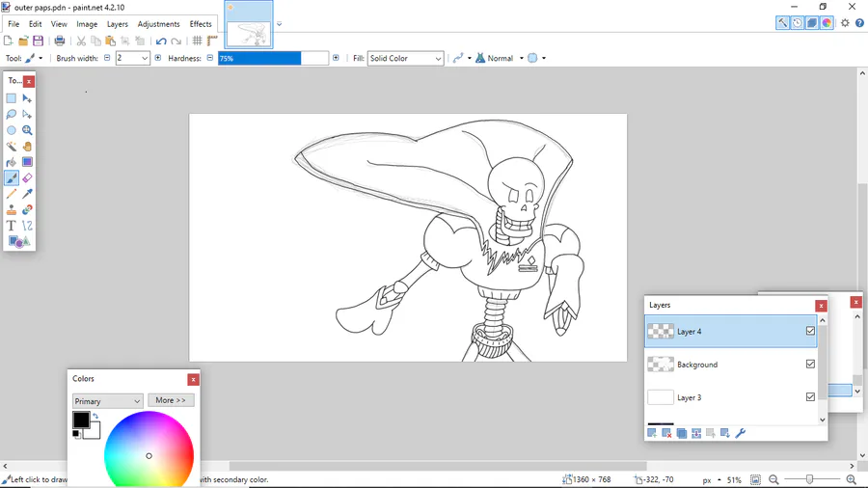This screenshot has width=868, height=488.
Task: Open the Primary color selector dropdown
Action: 107,401
